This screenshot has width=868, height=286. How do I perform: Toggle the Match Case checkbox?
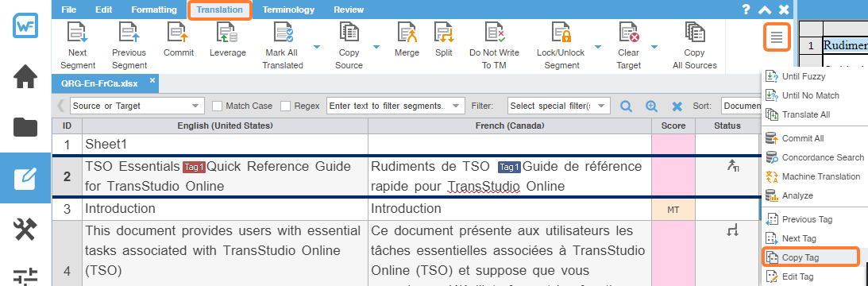coord(218,106)
